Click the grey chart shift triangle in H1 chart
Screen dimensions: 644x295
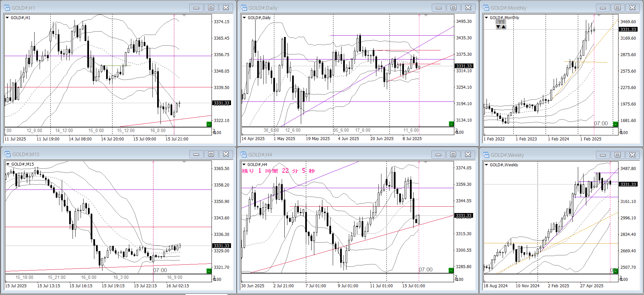(184, 15)
